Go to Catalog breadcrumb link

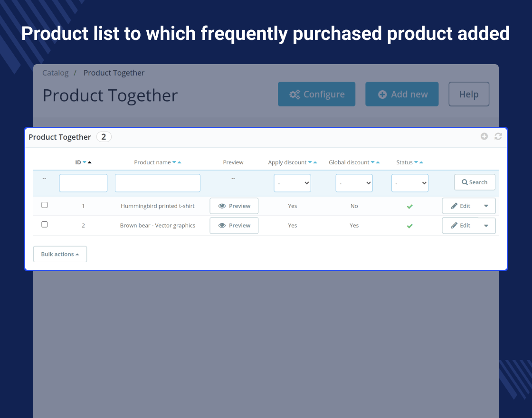click(x=55, y=73)
